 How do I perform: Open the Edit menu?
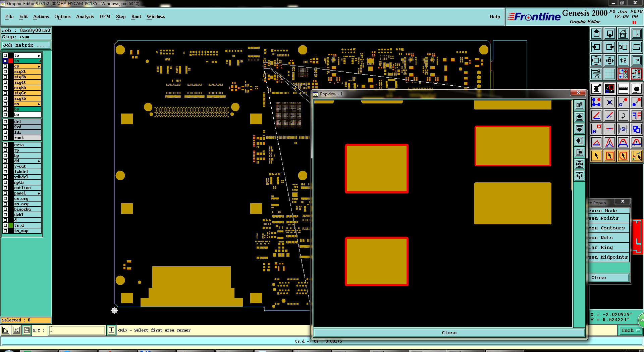[23, 16]
